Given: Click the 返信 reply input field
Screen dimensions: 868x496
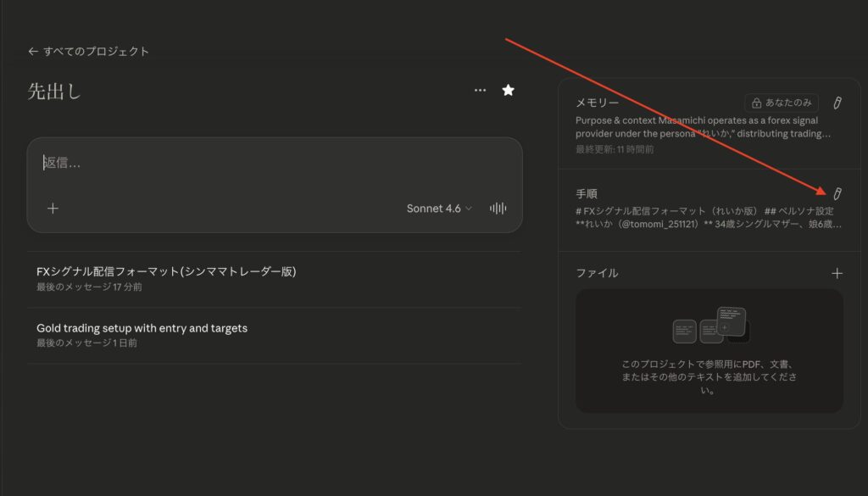Looking at the screenshot, I should [271, 163].
